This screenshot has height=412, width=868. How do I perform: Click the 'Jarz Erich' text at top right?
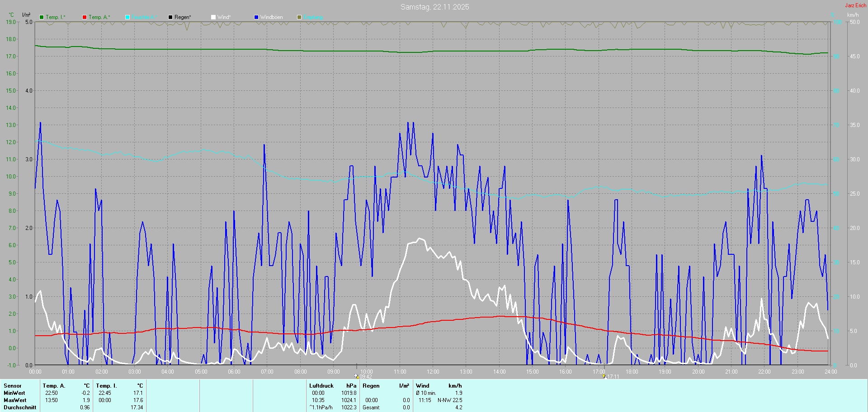click(856, 5)
